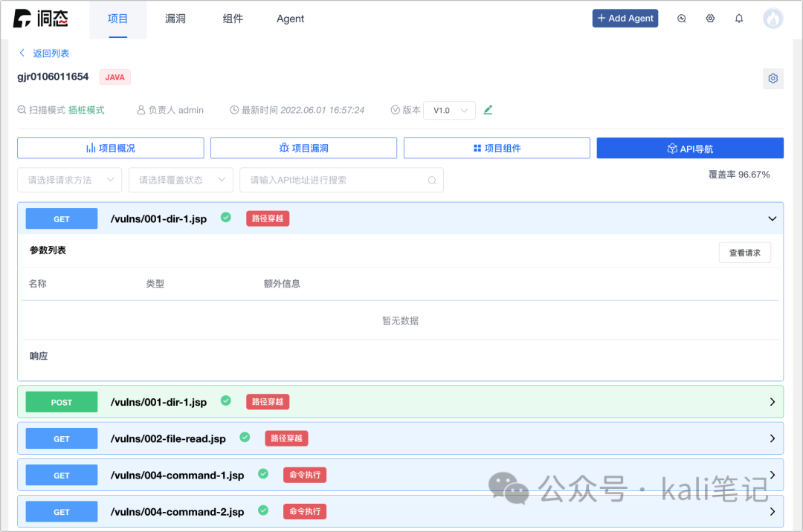Screen dimensions: 803x532
Task: Expand the /vulns/002-file-read.jsp row
Action: (773, 439)
